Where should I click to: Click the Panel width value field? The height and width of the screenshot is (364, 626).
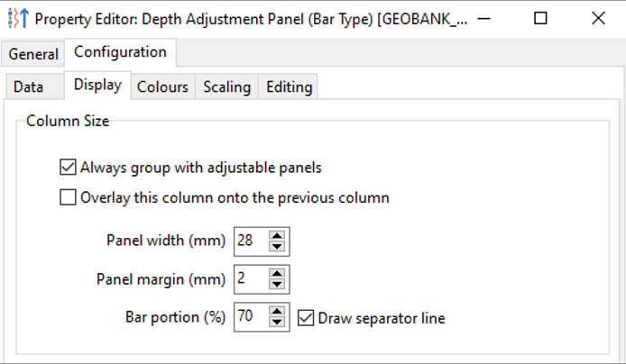pyautogui.click(x=251, y=241)
